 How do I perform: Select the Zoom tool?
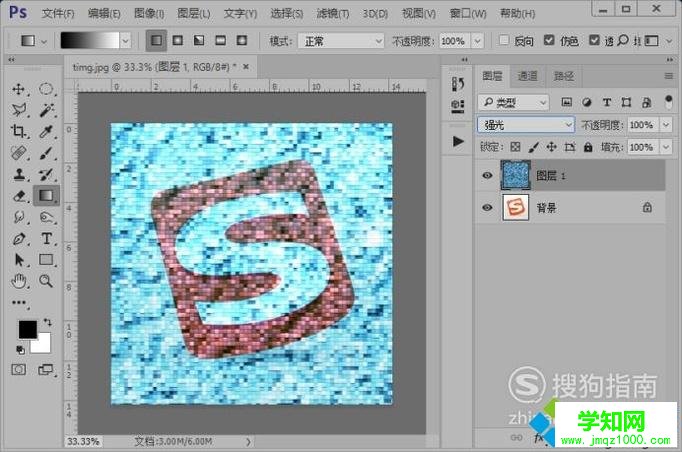pyautogui.click(x=46, y=281)
